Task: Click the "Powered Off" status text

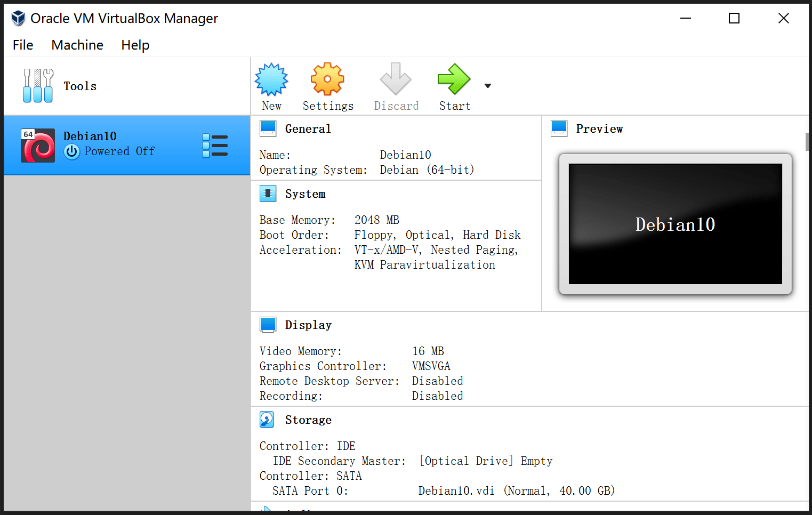Action: pyautogui.click(x=120, y=151)
